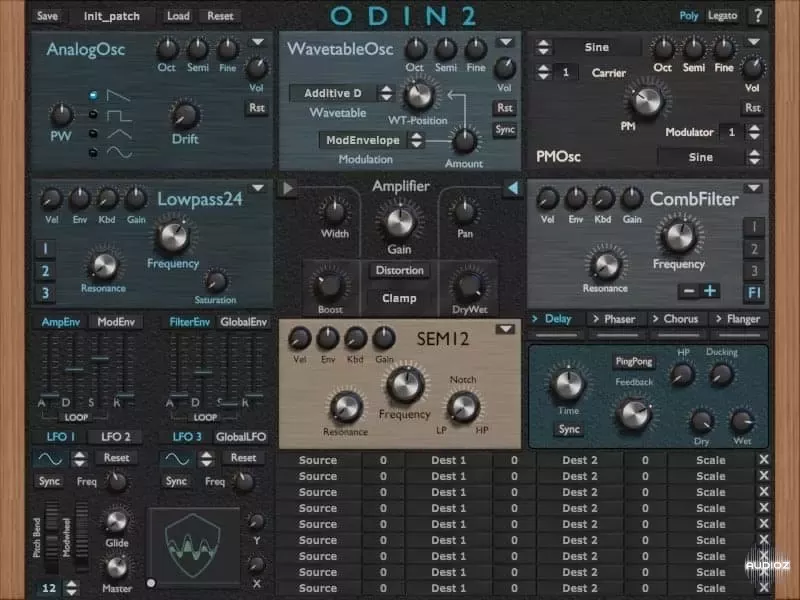Viewport: 800px width, 600px height.
Task: Click the Amplifier Gain knob
Action: (x=400, y=222)
